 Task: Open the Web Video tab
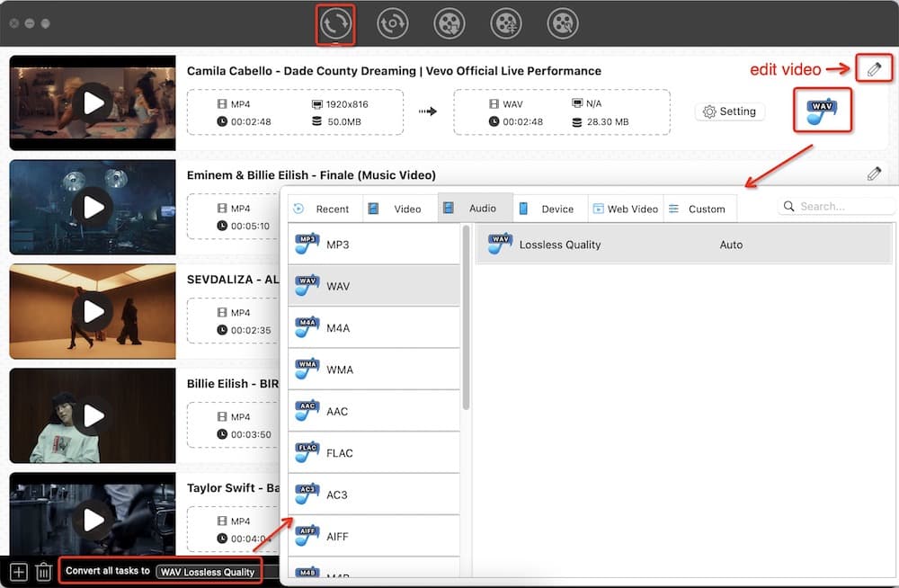[x=626, y=209]
